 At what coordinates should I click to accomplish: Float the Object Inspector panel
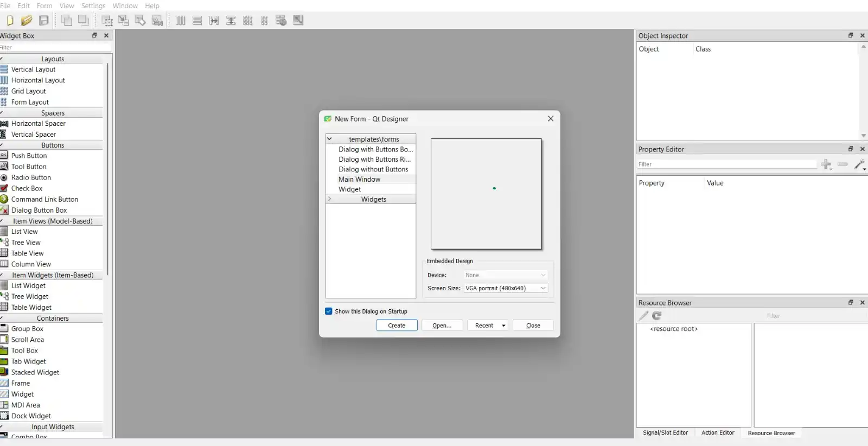[851, 35]
